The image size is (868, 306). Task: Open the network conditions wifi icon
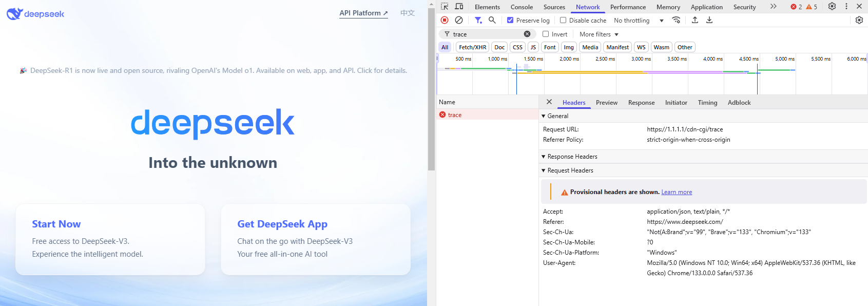(x=676, y=20)
